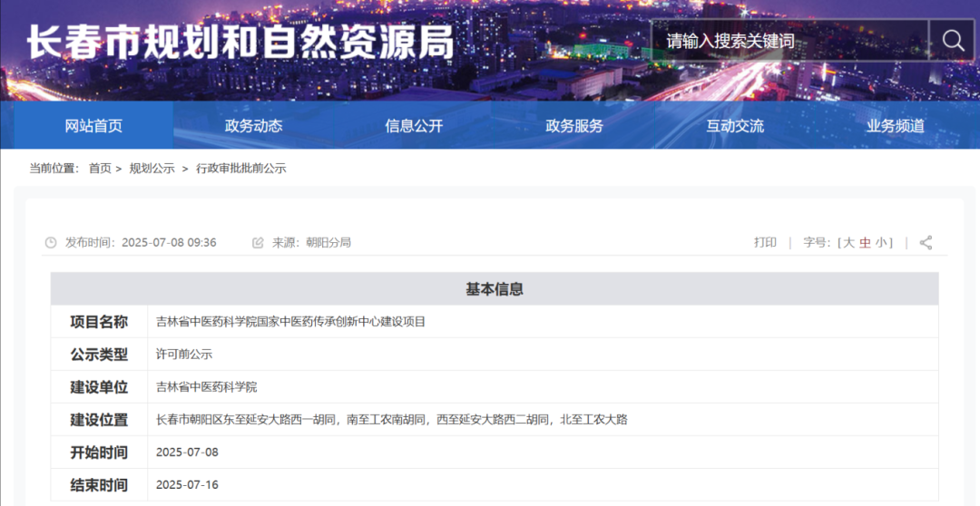Open the 业务频道 navigation tab

pos(895,125)
